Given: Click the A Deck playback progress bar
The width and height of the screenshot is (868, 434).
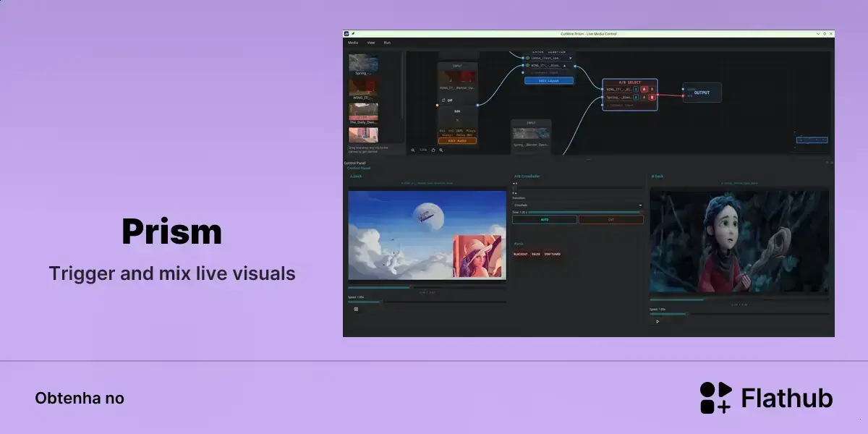Looking at the screenshot, I should pos(427,287).
